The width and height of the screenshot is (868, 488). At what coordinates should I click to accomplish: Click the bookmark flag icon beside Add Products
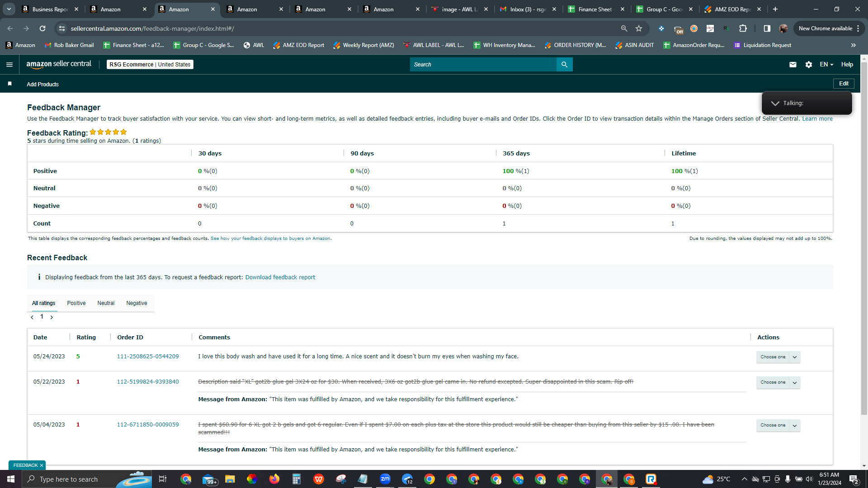[x=9, y=84]
